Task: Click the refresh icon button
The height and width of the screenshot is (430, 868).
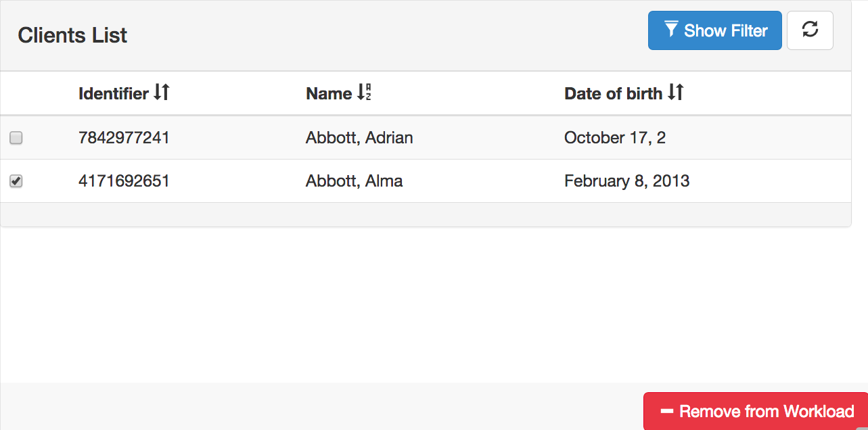Action: click(810, 30)
